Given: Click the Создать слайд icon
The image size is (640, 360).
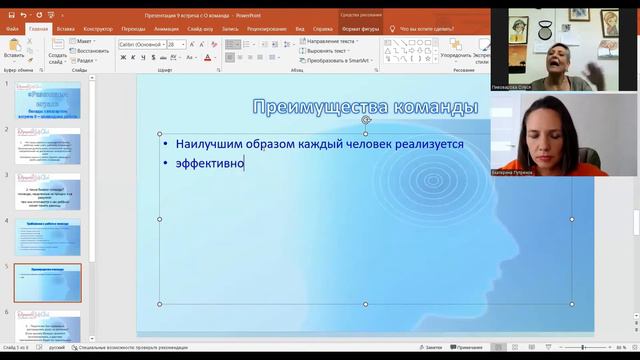Looking at the screenshot, I should click(58, 44).
